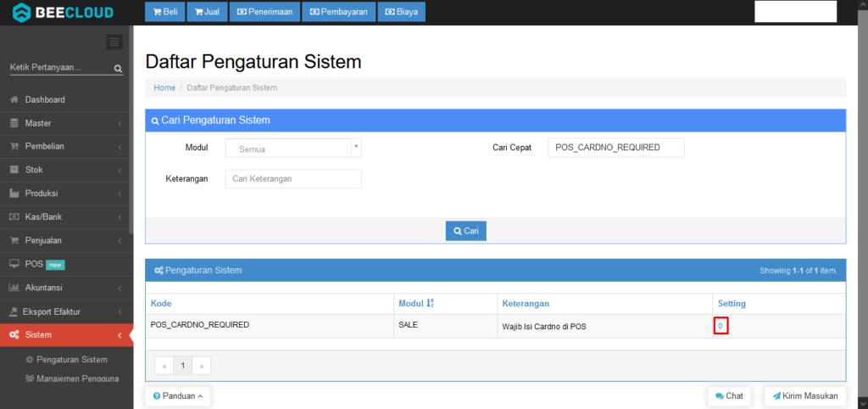Open the Chat button

coord(729,396)
